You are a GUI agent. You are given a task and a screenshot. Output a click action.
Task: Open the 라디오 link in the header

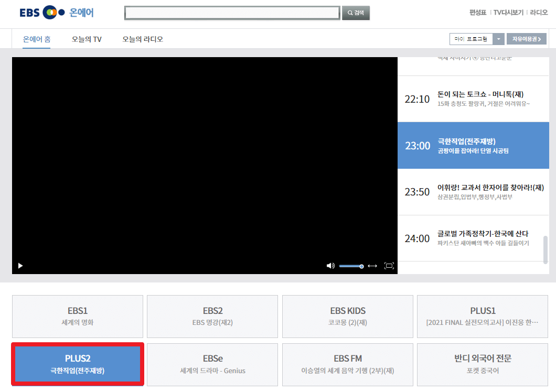coord(539,13)
